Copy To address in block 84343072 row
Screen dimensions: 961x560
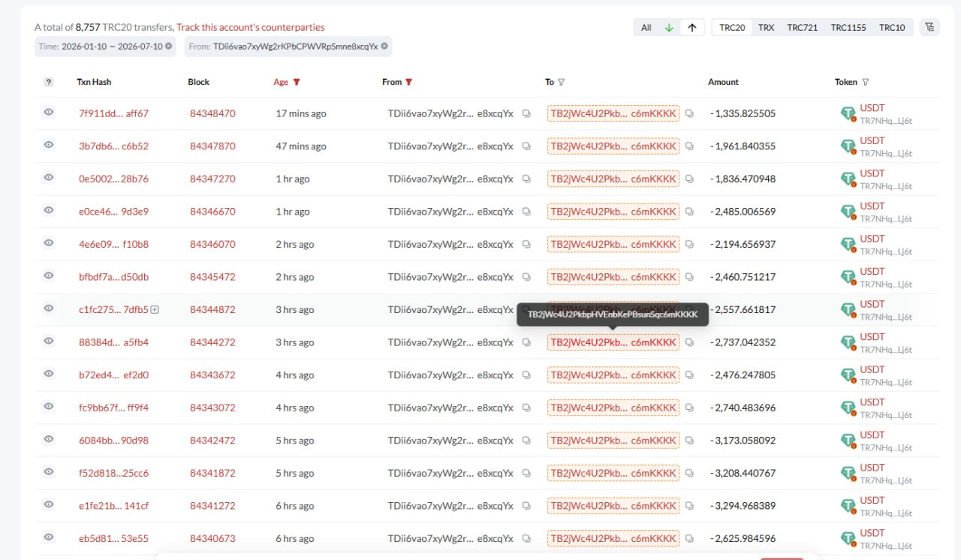[x=689, y=408]
